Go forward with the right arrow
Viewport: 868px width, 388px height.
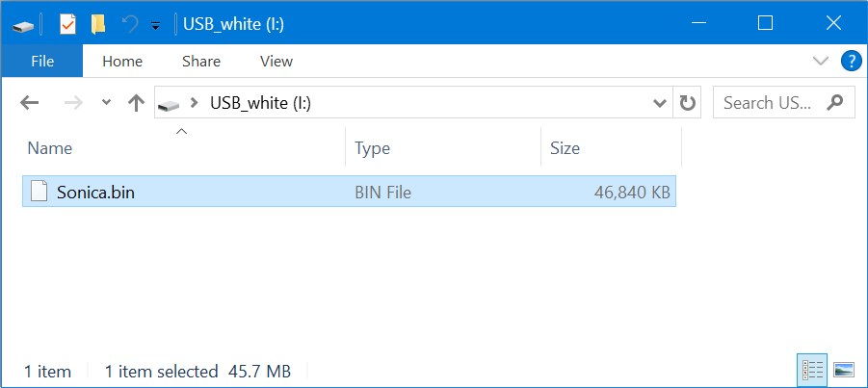[72, 102]
